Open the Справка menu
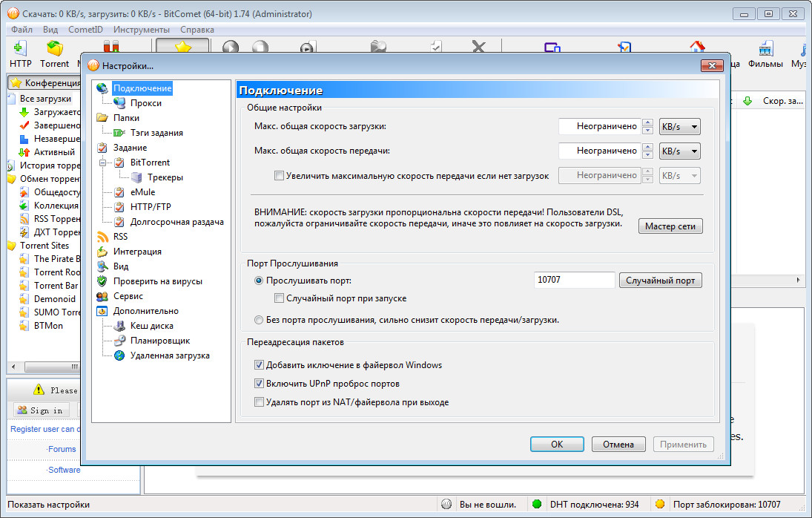The height and width of the screenshot is (518, 812). click(197, 30)
